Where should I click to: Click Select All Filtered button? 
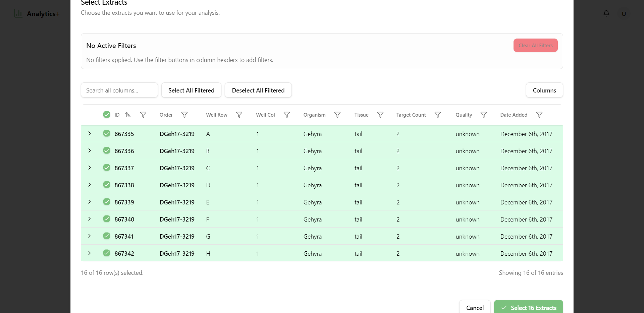click(191, 90)
